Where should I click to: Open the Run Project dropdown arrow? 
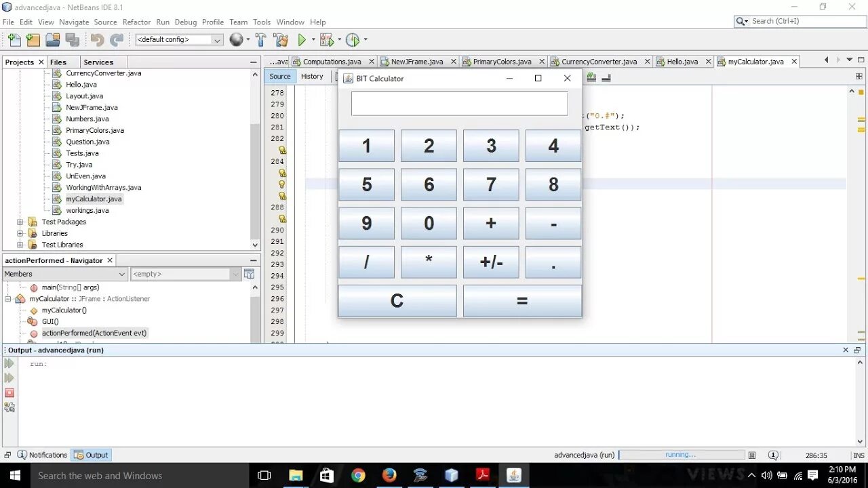313,40
